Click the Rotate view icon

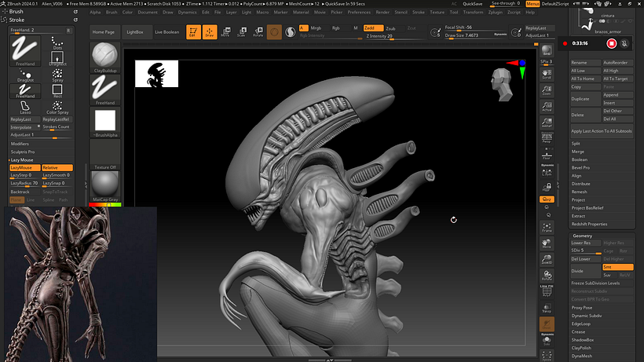coord(547,275)
